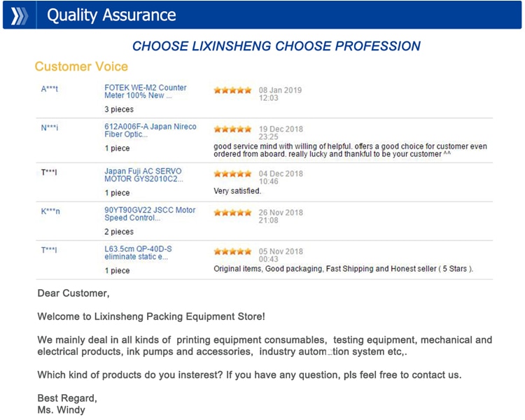Click reviewer name K***n
Screen dimensions: 525x420
[50, 211]
